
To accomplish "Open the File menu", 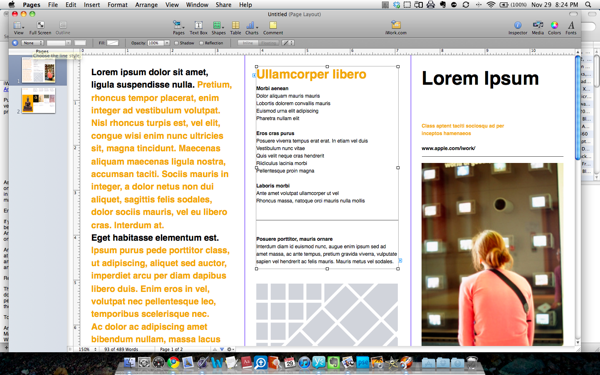I will [x=53, y=5].
